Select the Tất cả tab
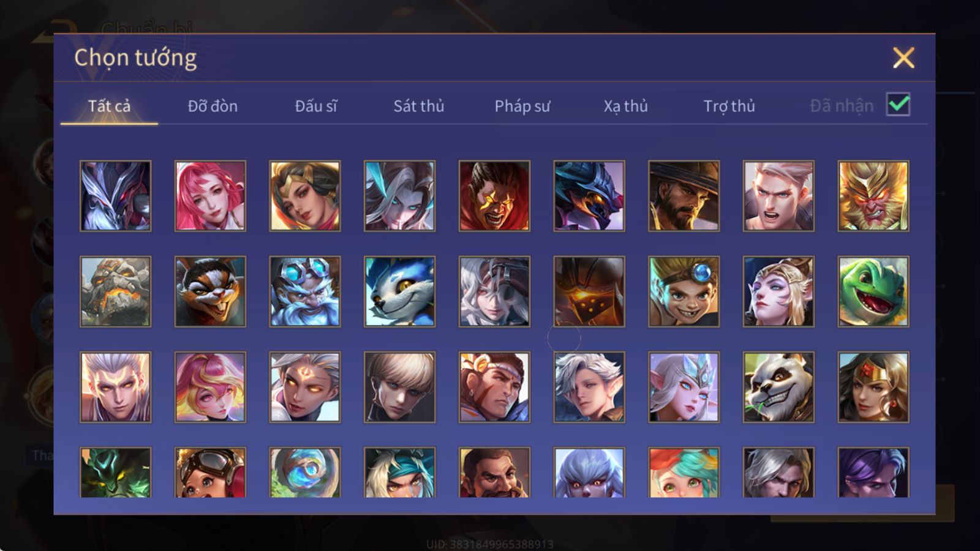The height and width of the screenshot is (551, 980). pos(109,106)
